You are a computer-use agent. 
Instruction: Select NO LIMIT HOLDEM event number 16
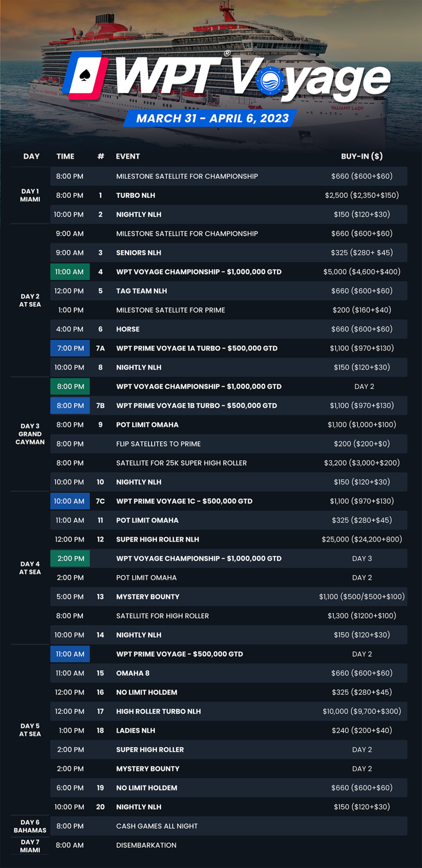pyautogui.click(x=147, y=693)
